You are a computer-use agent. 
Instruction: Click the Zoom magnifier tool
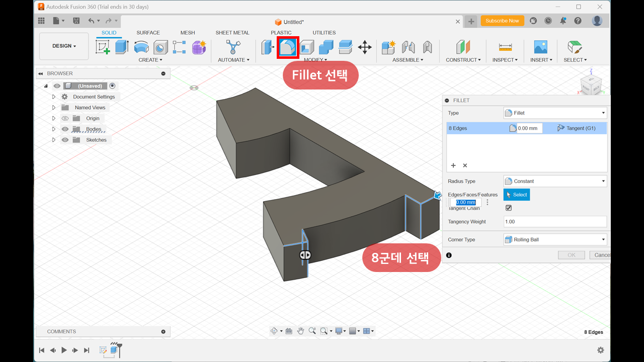(312, 331)
